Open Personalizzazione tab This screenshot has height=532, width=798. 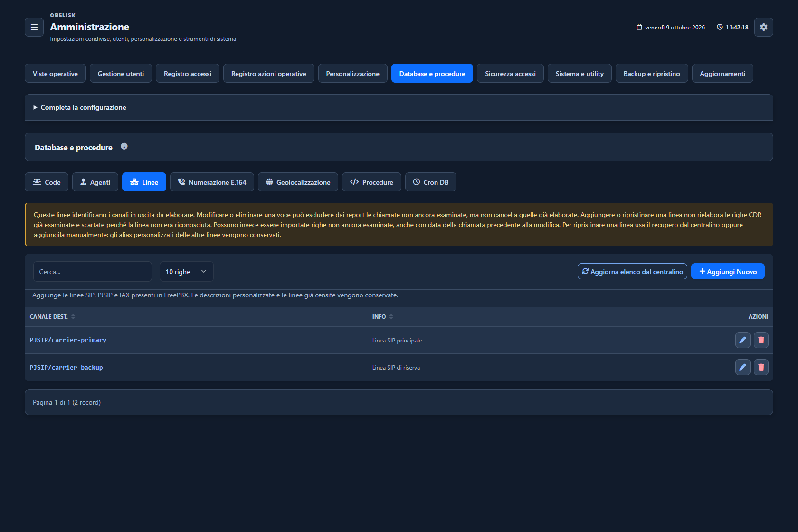pos(353,73)
